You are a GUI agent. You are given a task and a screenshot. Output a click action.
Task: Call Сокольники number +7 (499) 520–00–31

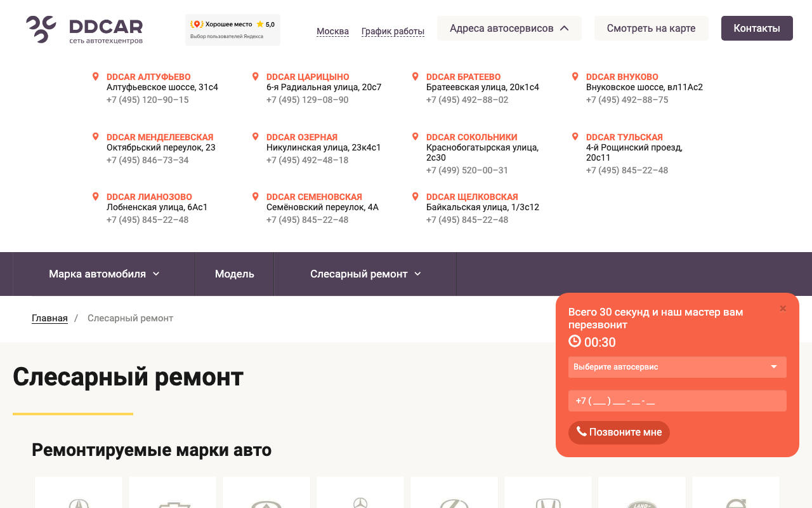468,170
